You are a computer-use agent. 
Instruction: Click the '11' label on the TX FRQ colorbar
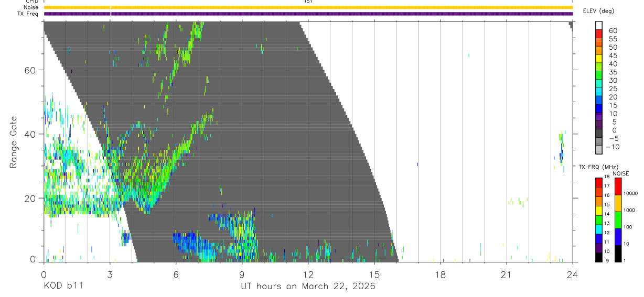coord(607,242)
